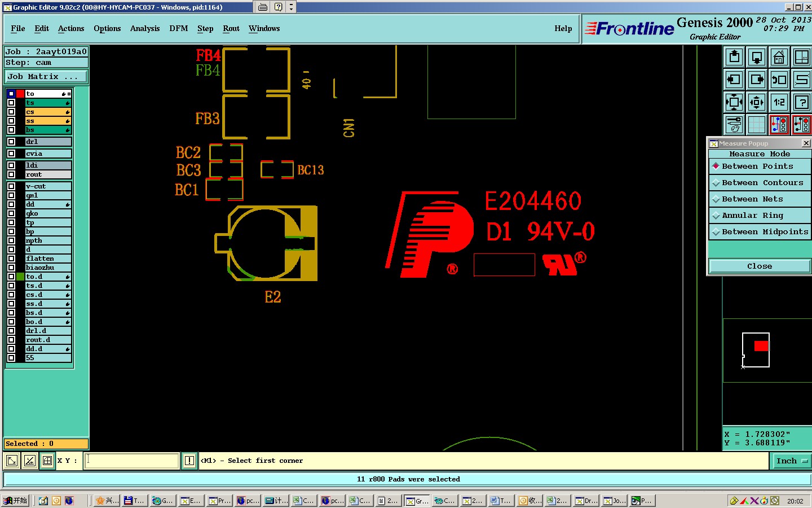Click the question mark help icon
The height and width of the screenshot is (508, 812).
click(801, 102)
